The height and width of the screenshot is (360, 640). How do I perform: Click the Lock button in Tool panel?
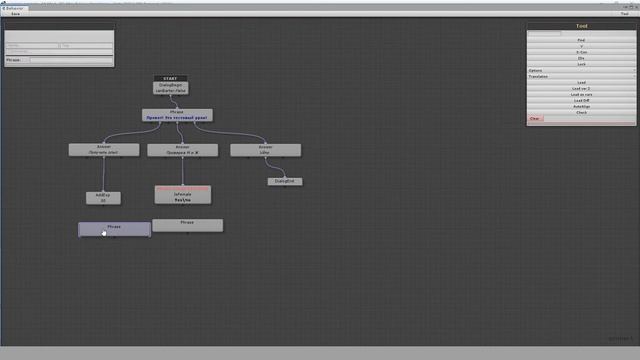pos(581,64)
